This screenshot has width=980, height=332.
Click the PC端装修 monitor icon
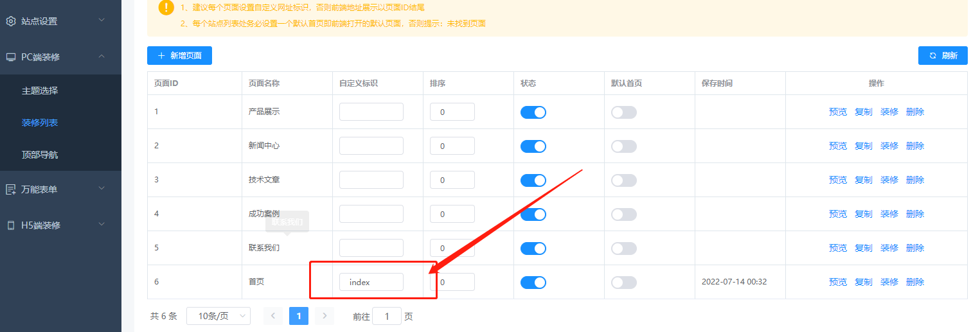pyautogui.click(x=11, y=57)
